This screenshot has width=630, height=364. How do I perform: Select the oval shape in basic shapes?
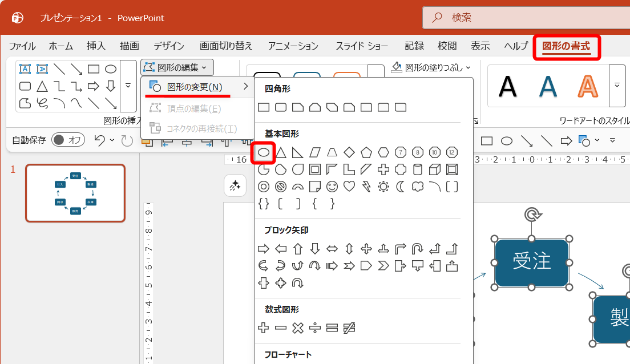click(x=263, y=152)
